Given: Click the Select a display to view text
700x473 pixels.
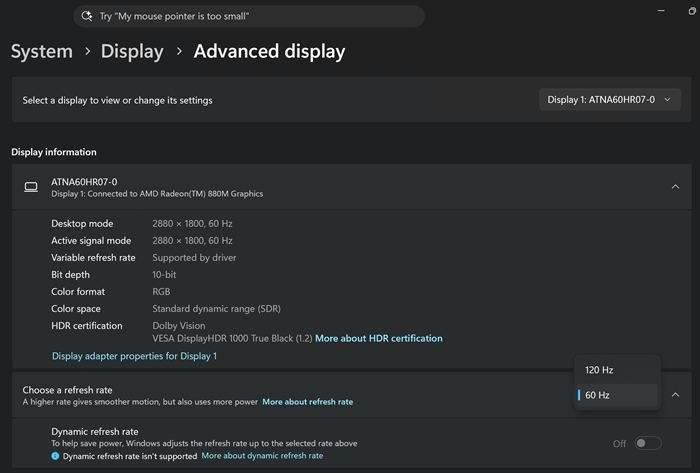Looking at the screenshot, I should coord(117,100).
